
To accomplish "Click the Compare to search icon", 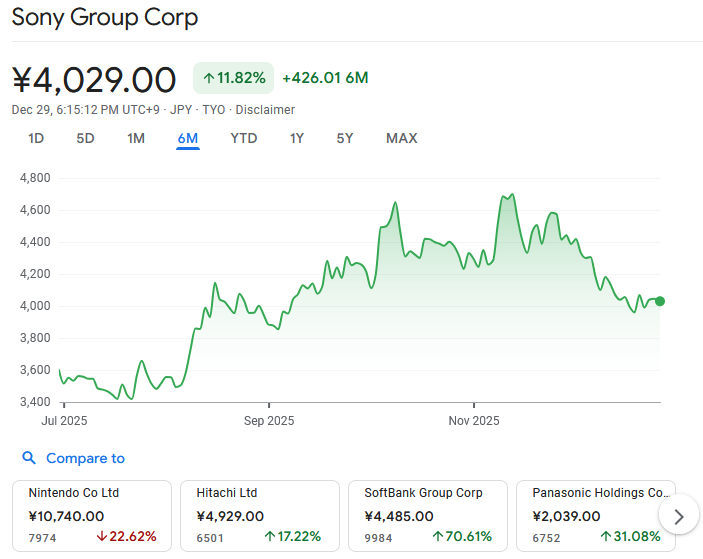I will [x=29, y=458].
